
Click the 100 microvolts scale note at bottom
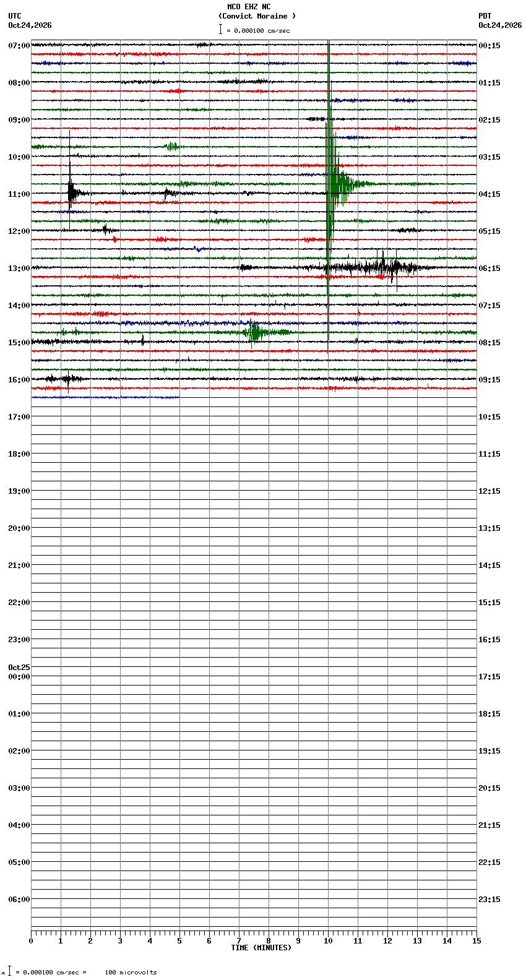[131, 973]
